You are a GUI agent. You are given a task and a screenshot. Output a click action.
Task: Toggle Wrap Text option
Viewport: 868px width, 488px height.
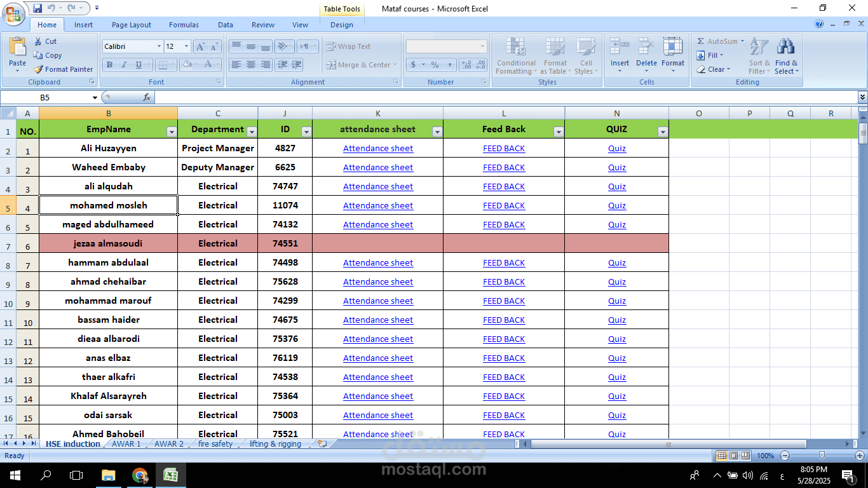click(x=348, y=46)
